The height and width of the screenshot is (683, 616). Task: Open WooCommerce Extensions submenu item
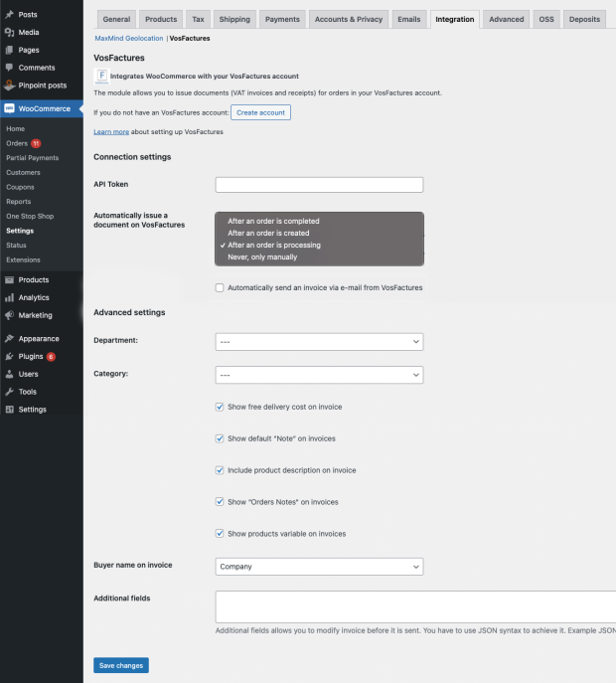pos(23,260)
